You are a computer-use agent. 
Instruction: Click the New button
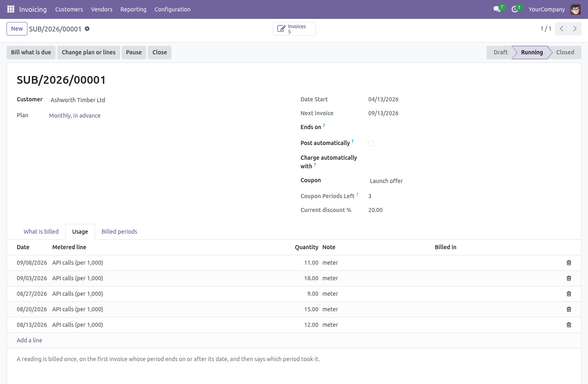(x=17, y=29)
